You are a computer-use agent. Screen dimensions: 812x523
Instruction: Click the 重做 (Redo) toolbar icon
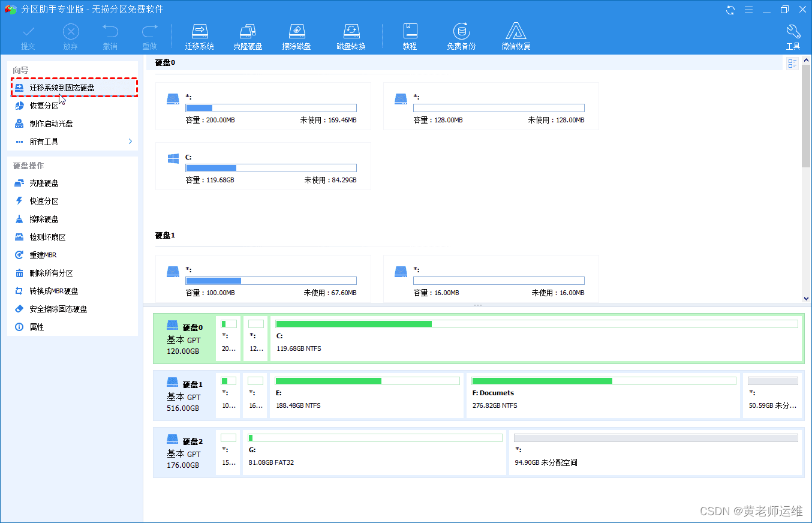[x=149, y=37]
